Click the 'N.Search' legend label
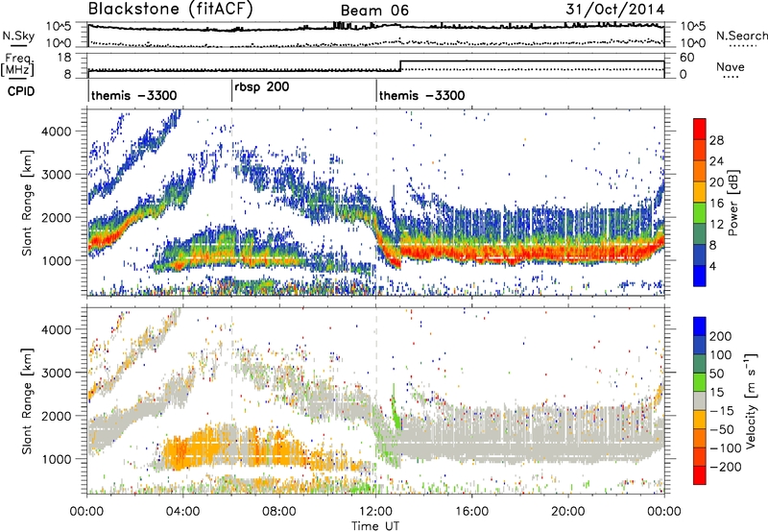 [741, 36]
